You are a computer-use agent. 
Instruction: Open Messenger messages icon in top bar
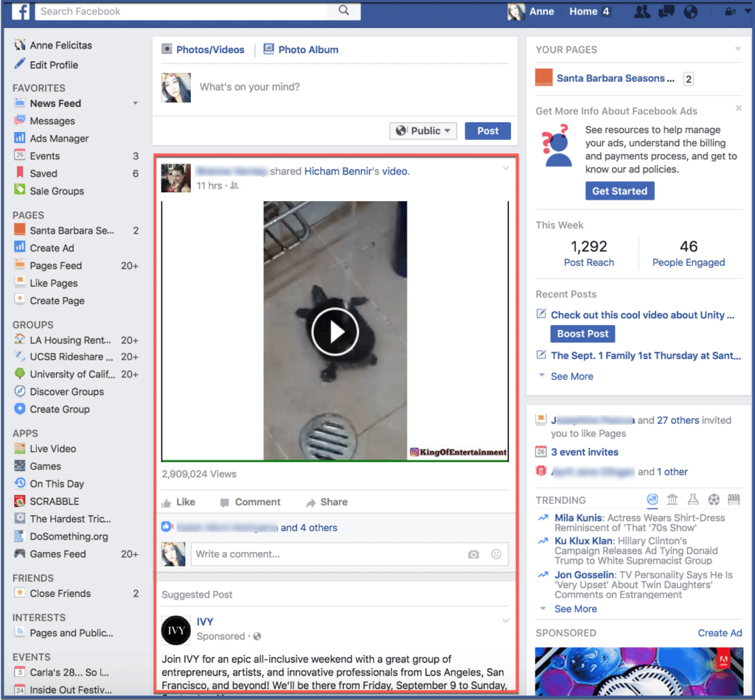[x=666, y=11]
